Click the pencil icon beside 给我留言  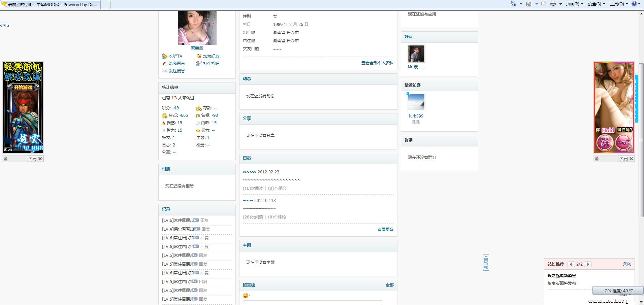pyautogui.click(x=164, y=64)
